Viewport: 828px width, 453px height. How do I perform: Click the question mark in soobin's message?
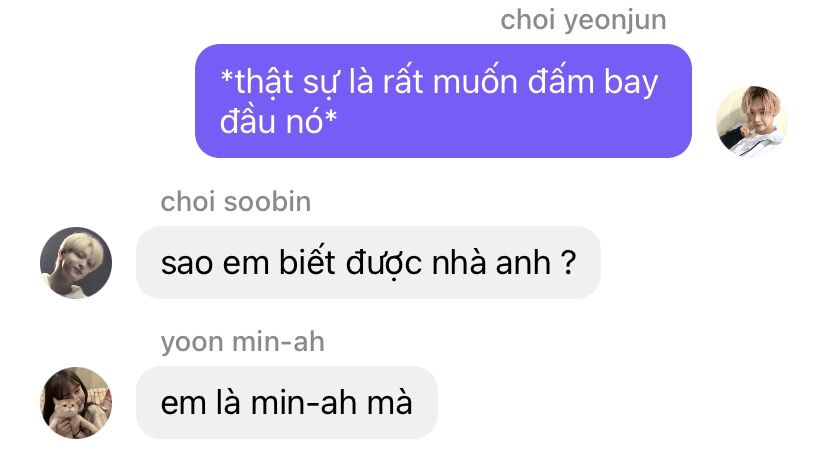click(568, 262)
